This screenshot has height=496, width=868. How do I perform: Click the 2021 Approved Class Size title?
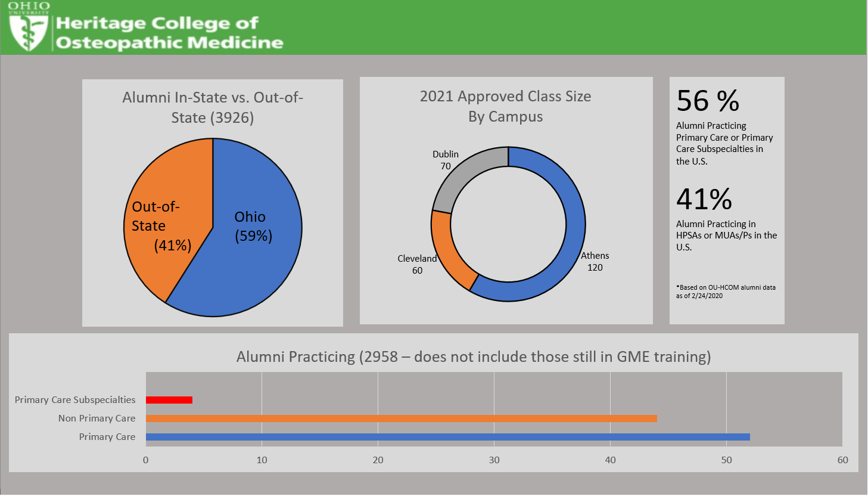505,106
